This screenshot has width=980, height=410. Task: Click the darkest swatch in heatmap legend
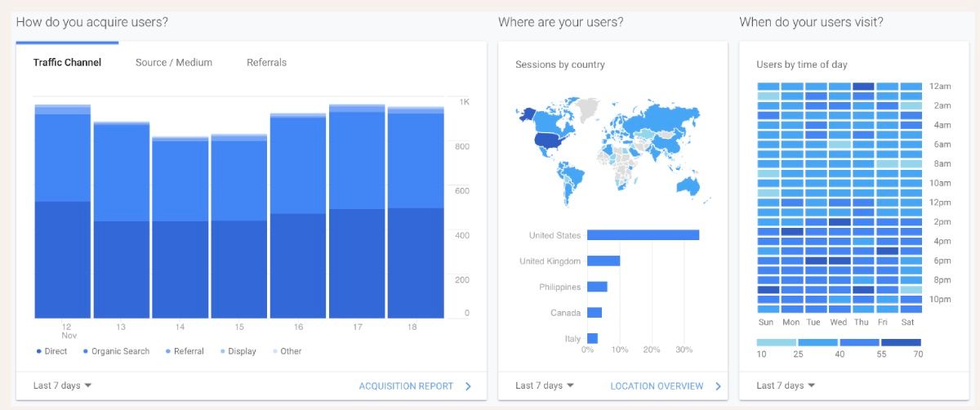tap(901, 343)
